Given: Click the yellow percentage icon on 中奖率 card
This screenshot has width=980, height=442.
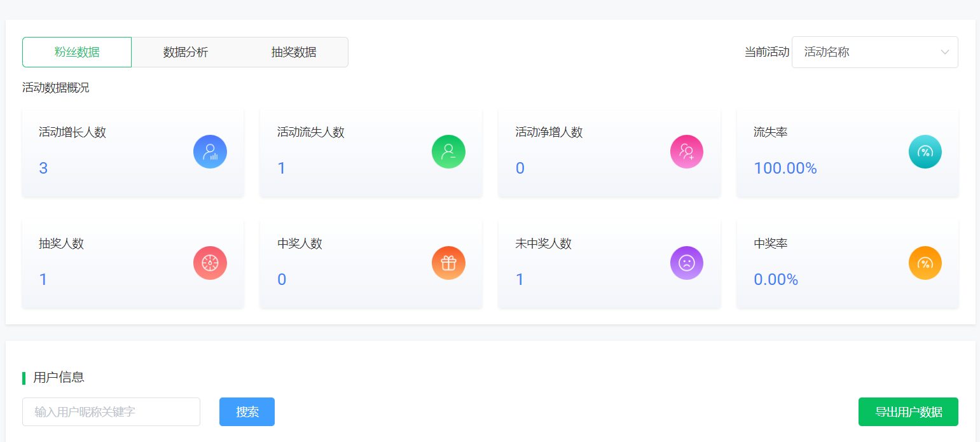Looking at the screenshot, I should click(x=925, y=263).
